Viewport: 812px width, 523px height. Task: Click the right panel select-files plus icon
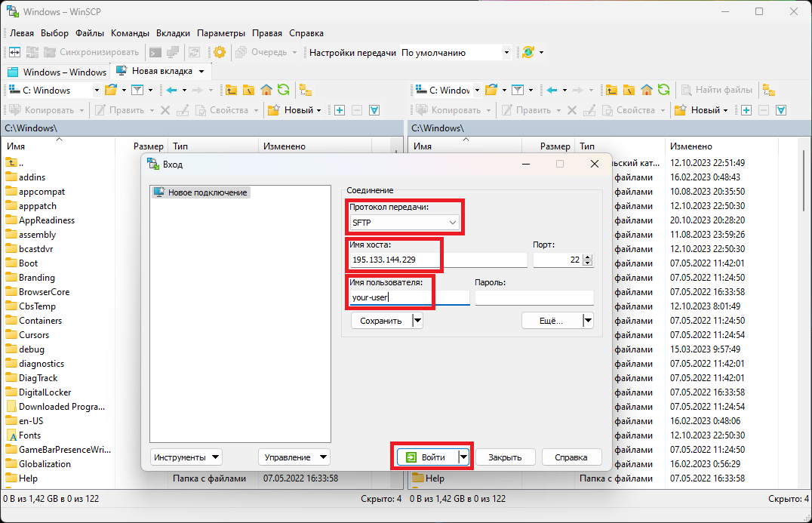[x=746, y=110]
